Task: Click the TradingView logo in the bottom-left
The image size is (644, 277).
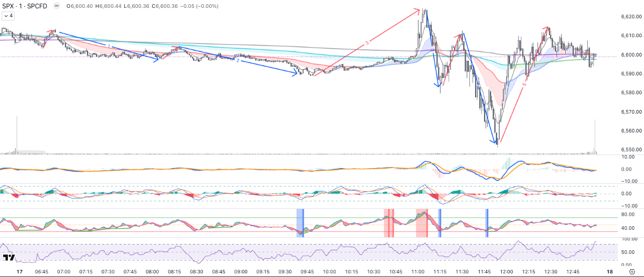Action: click(x=9, y=258)
